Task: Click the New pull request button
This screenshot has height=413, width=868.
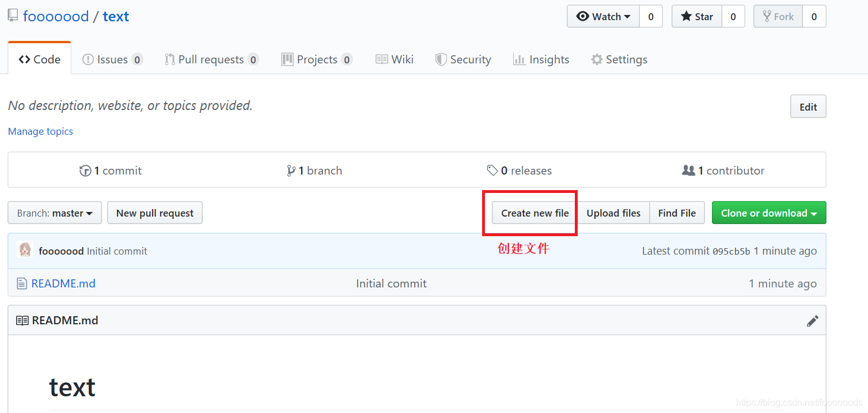Action: (155, 213)
